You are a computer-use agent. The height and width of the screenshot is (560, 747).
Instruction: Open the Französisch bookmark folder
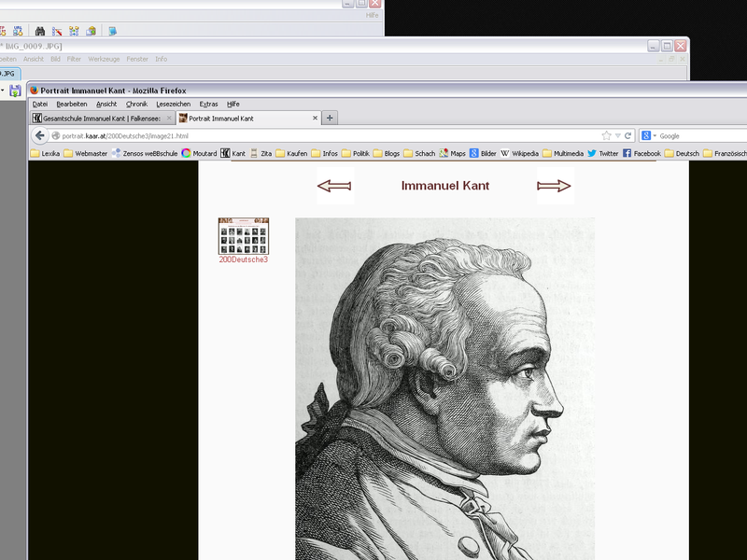pyautogui.click(x=726, y=153)
